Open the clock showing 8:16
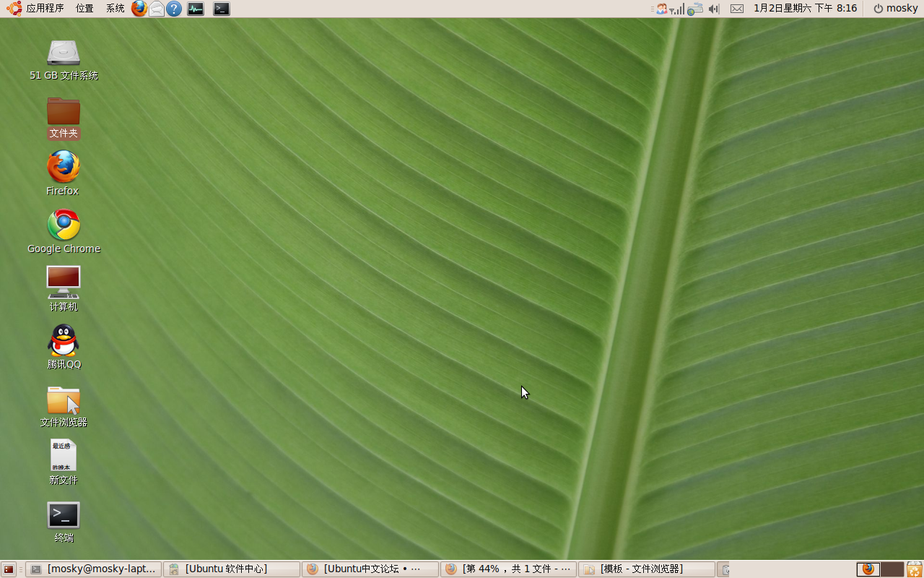924x578 pixels. click(805, 9)
